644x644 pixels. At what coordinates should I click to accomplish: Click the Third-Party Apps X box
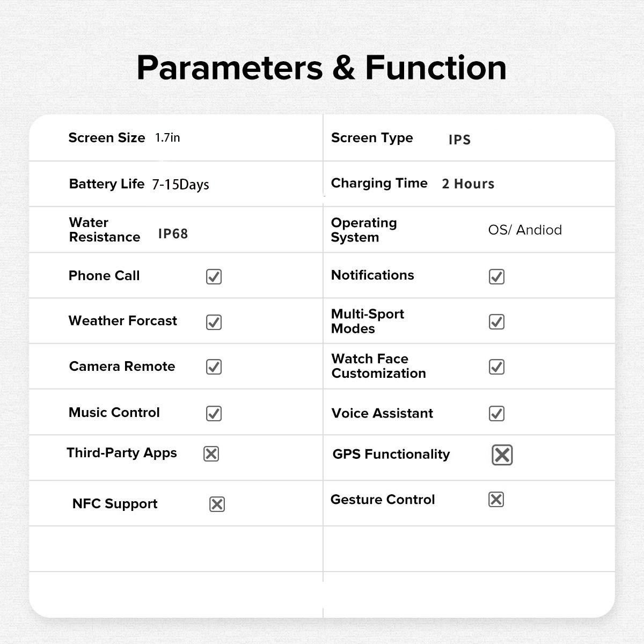211,453
